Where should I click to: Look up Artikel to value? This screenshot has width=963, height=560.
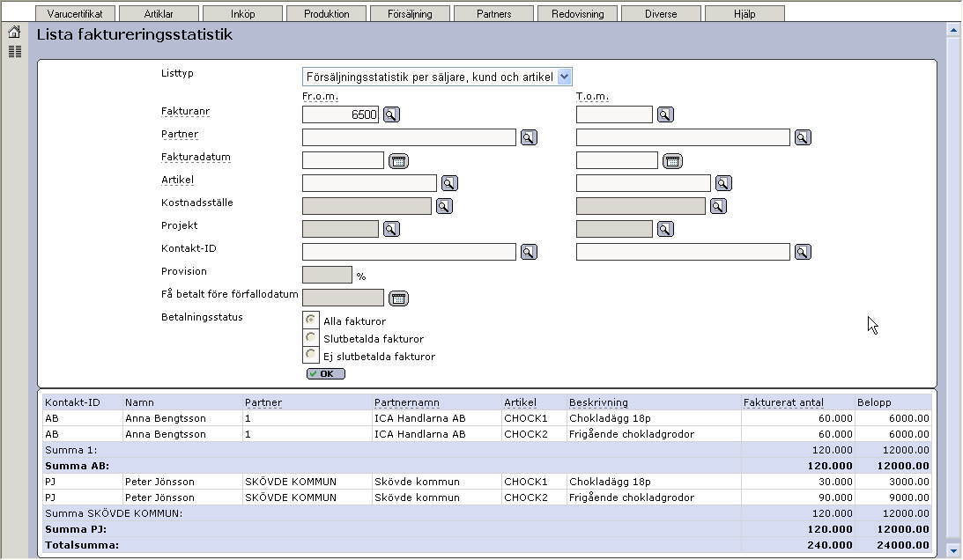722,183
